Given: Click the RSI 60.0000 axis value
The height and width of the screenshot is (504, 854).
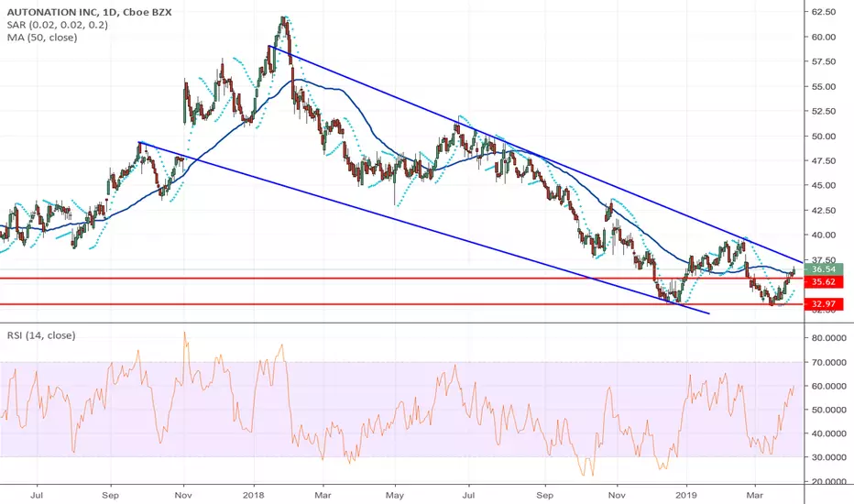Looking at the screenshot, I should (829, 386).
